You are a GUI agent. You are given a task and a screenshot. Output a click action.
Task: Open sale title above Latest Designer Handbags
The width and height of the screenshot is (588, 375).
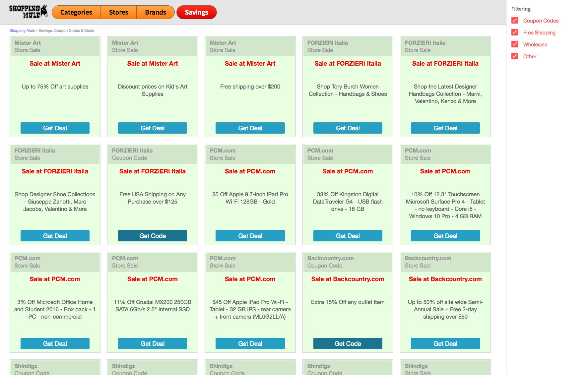click(x=445, y=64)
